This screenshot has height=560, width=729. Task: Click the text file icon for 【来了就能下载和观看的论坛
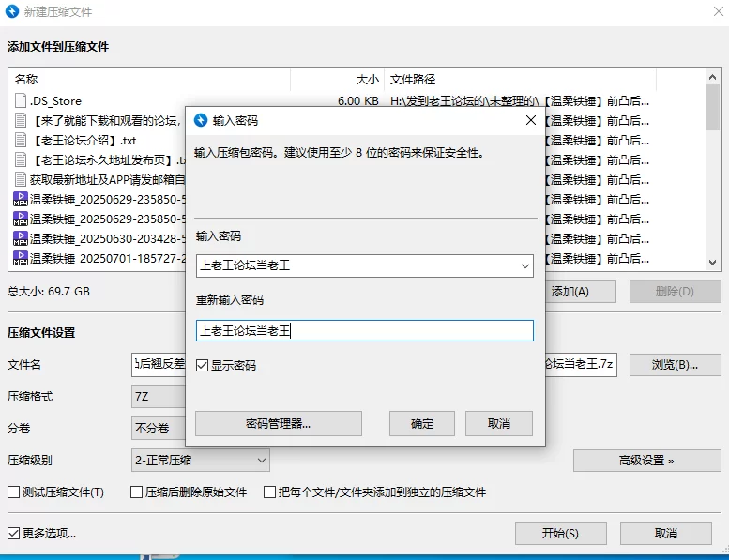pos(21,120)
